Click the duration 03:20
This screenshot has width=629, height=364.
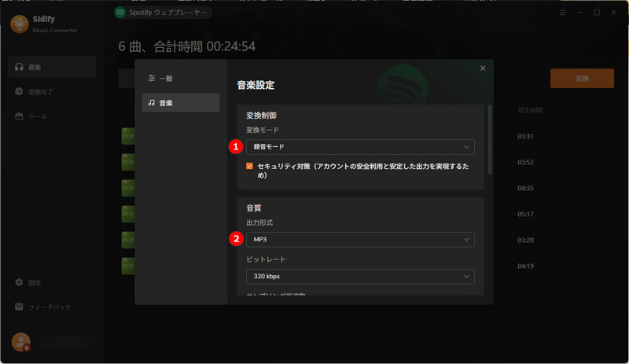tap(525, 240)
